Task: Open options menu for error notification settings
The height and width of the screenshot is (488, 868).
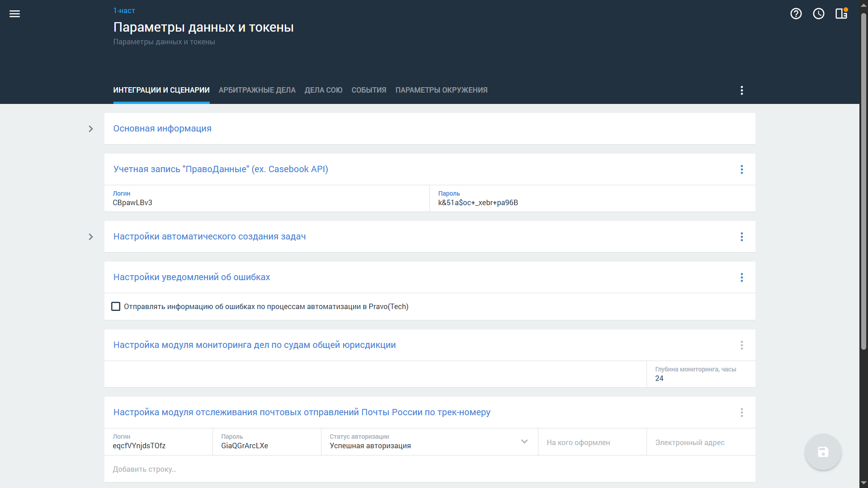Action: pos(741,277)
